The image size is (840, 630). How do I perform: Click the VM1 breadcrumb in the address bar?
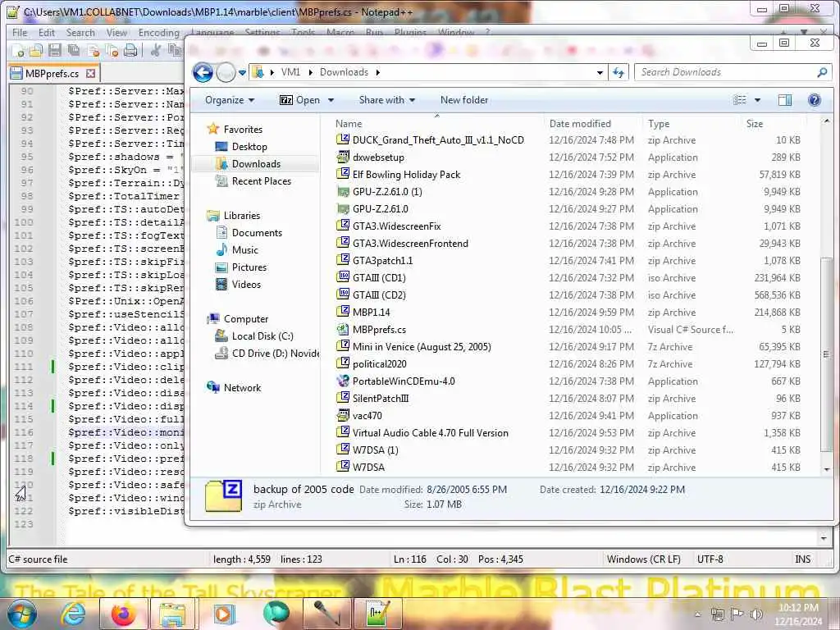(291, 72)
